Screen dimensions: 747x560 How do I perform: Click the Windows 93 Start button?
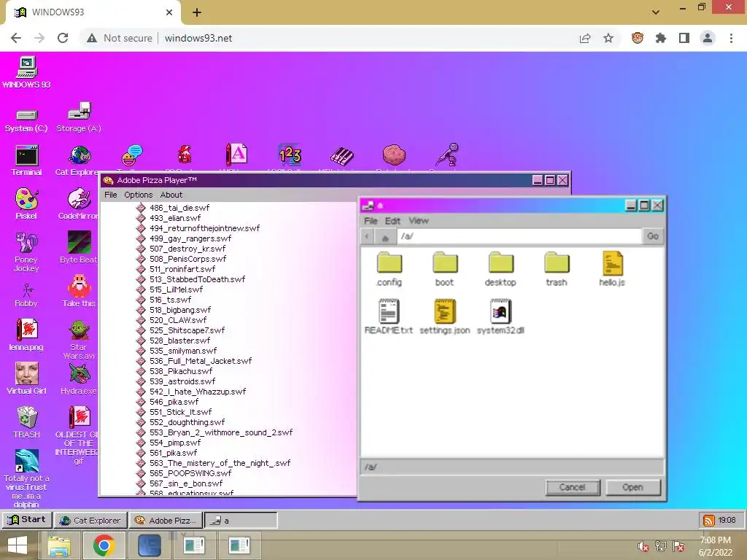[27, 519]
